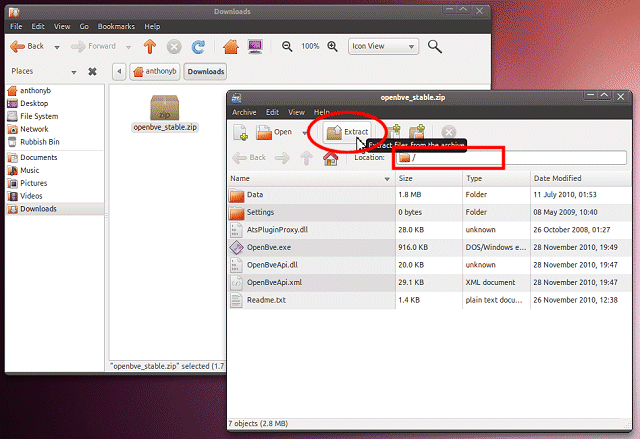This screenshot has width=640, height=439.
Task: Click Downloads path bar button
Action: (x=205, y=71)
